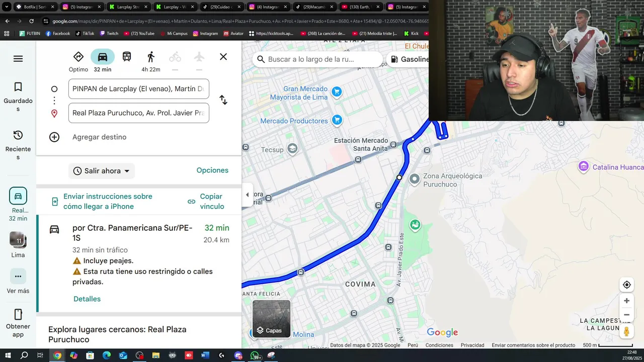The width and height of the screenshot is (644, 362).
Task: Click browser back arrow
Action: point(7,21)
